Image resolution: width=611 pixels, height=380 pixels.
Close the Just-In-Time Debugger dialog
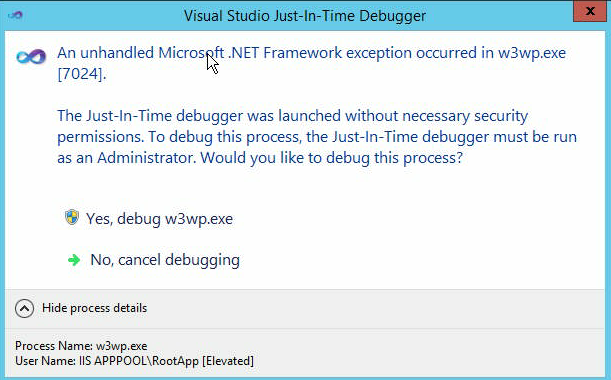point(590,11)
